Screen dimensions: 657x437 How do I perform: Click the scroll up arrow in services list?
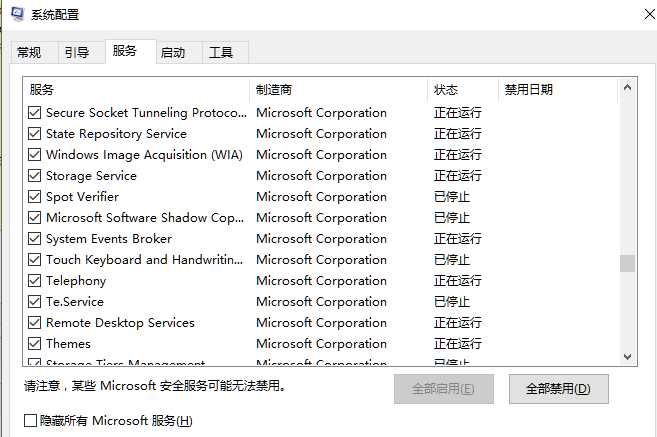(627, 88)
